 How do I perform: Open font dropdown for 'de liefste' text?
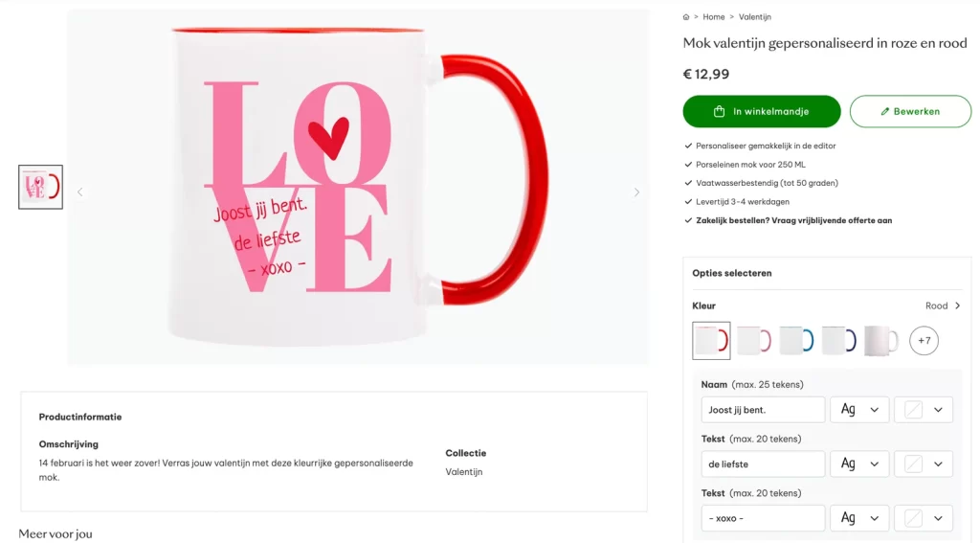859,464
